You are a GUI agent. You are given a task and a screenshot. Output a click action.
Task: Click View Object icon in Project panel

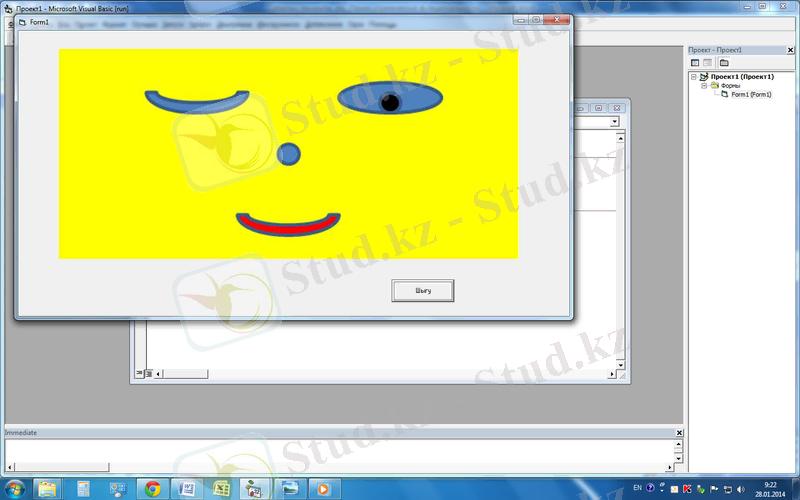pos(708,62)
